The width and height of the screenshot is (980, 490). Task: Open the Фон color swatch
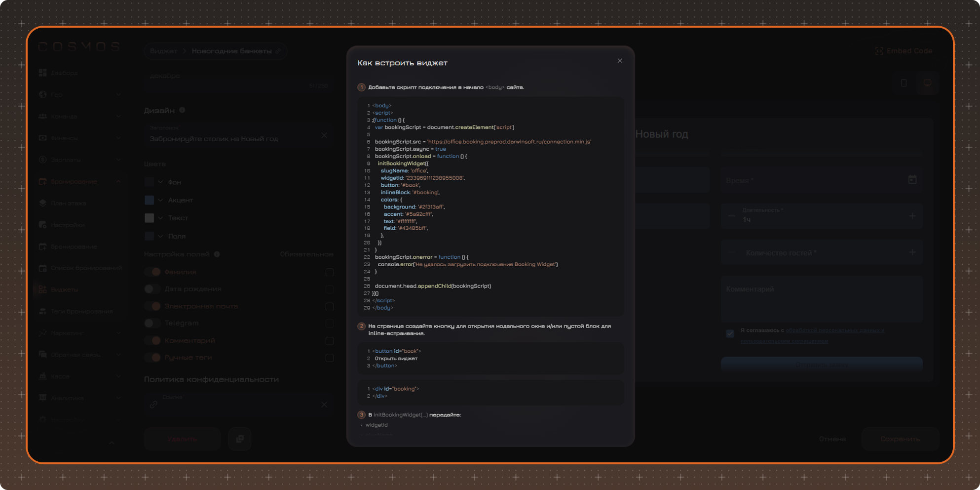[x=150, y=182]
